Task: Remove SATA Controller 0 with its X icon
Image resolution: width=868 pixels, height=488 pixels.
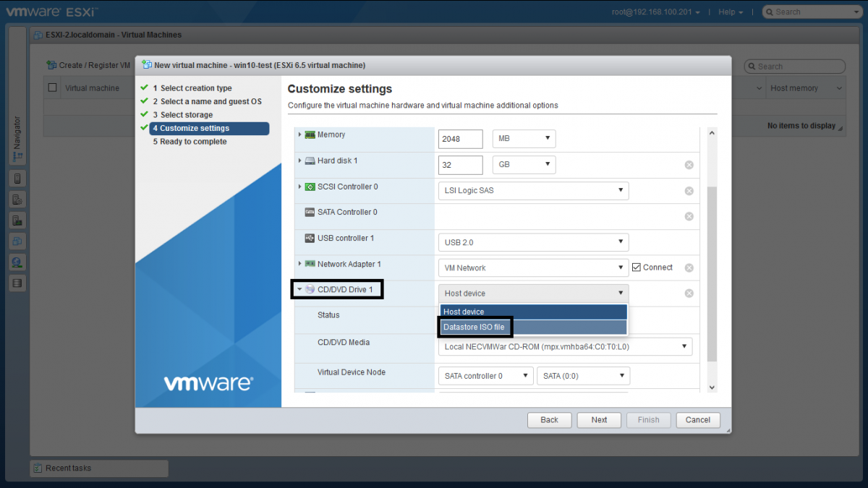Action: (x=689, y=216)
